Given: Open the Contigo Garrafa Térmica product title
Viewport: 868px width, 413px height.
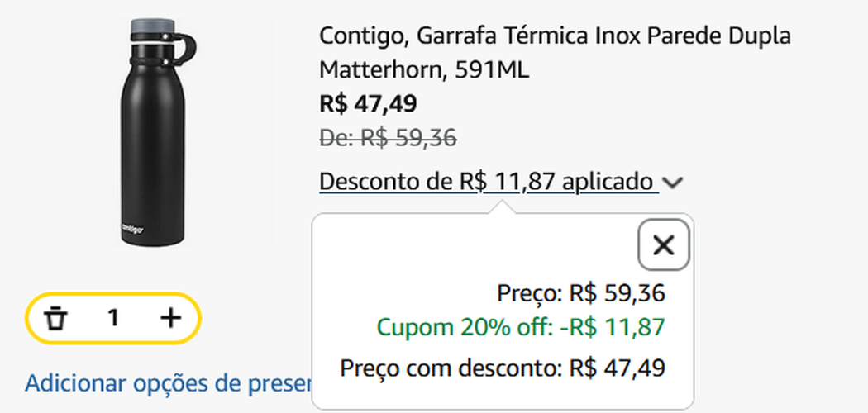Looking at the screenshot, I should pyautogui.click(x=554, y=37).
